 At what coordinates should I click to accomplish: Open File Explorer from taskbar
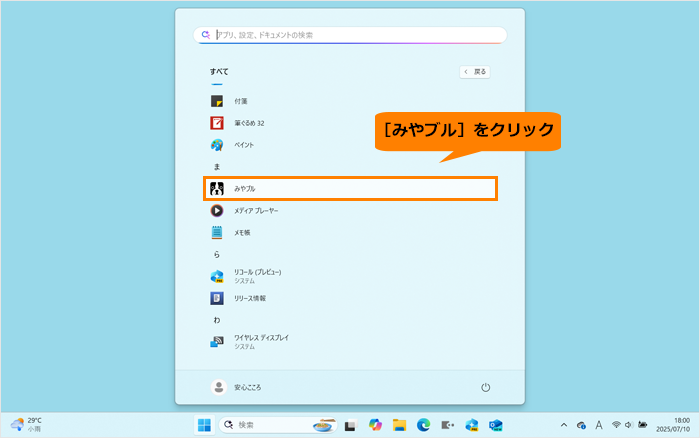[x=399, y=425]
